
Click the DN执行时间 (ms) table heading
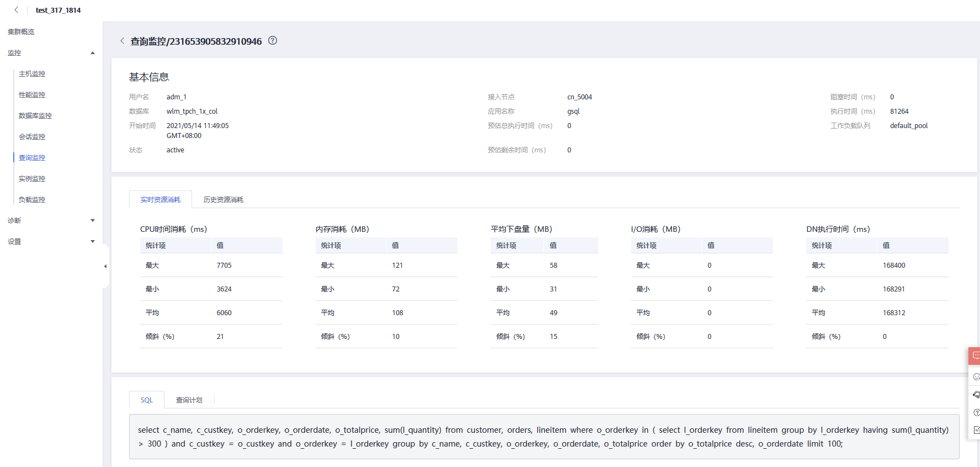838,229
